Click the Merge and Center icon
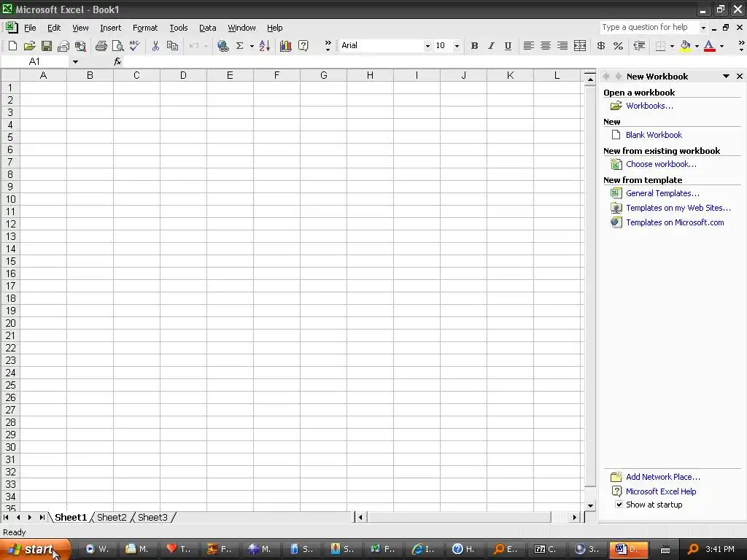Screen dimensions: 747x560 pyautogui.click(x=580, y=46)
